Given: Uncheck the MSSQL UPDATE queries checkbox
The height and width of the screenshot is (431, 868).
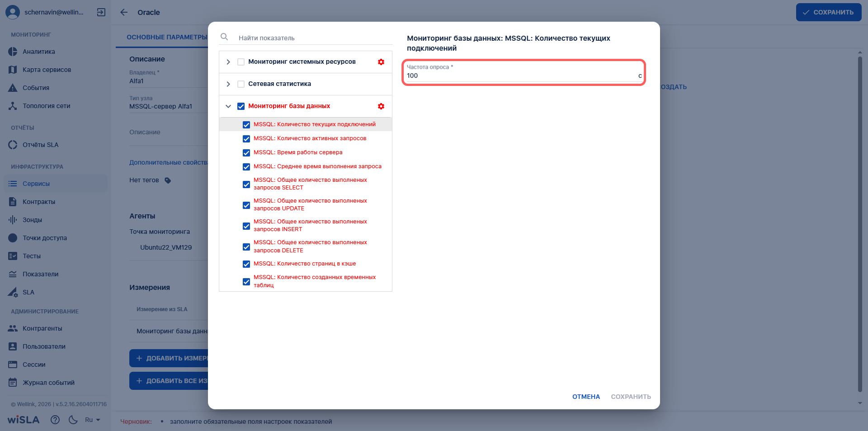Looking at the screenshot, I should [x=246, y=205].
